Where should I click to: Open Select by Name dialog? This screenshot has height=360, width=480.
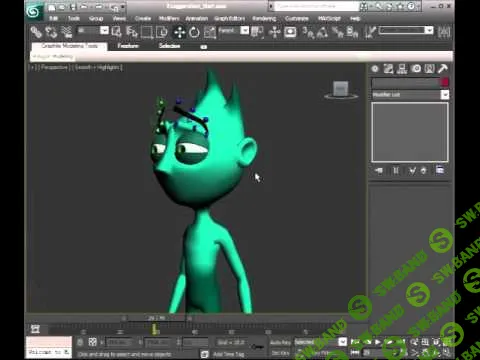coord(132,32)
